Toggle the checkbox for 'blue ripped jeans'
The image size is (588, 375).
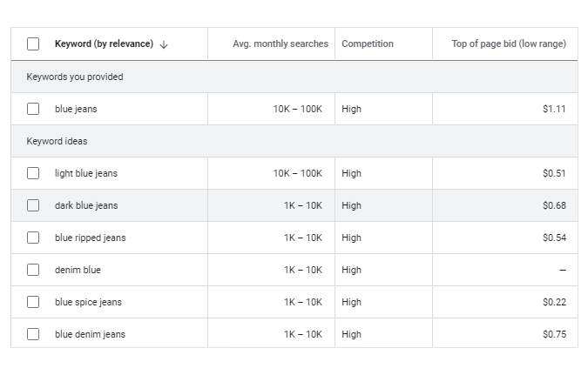pyautogui.click(x=33, y=238)
